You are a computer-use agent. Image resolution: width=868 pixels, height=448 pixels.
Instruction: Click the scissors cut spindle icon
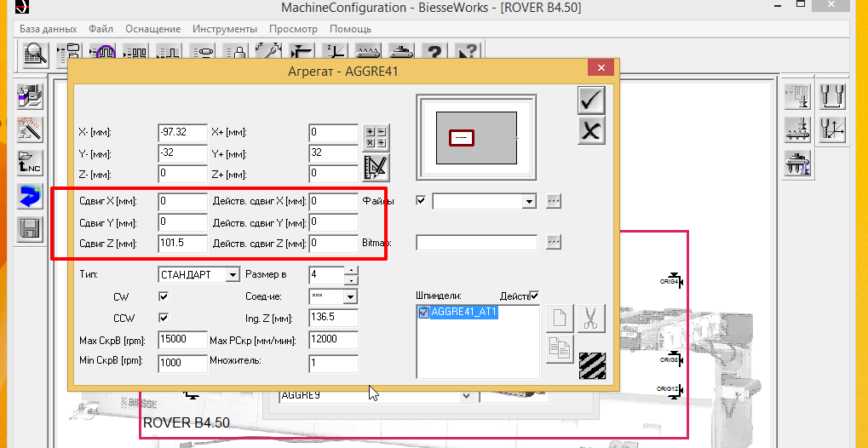(592, 319)
